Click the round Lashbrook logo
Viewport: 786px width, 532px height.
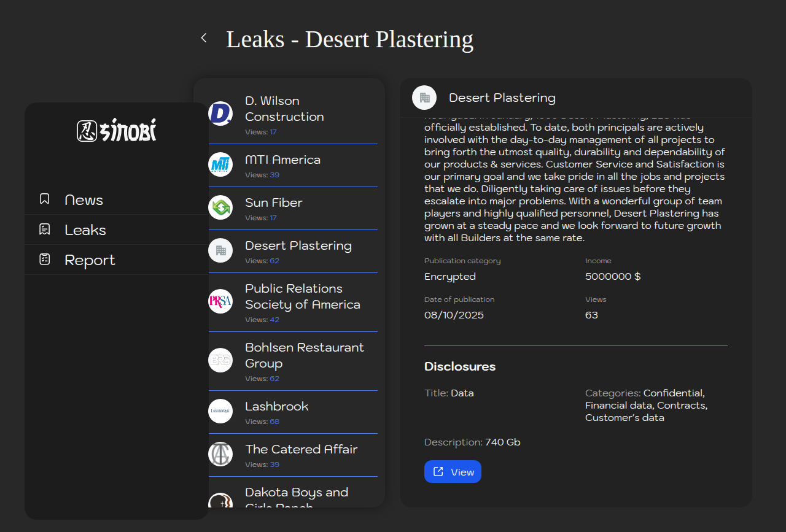coord(220,411)
